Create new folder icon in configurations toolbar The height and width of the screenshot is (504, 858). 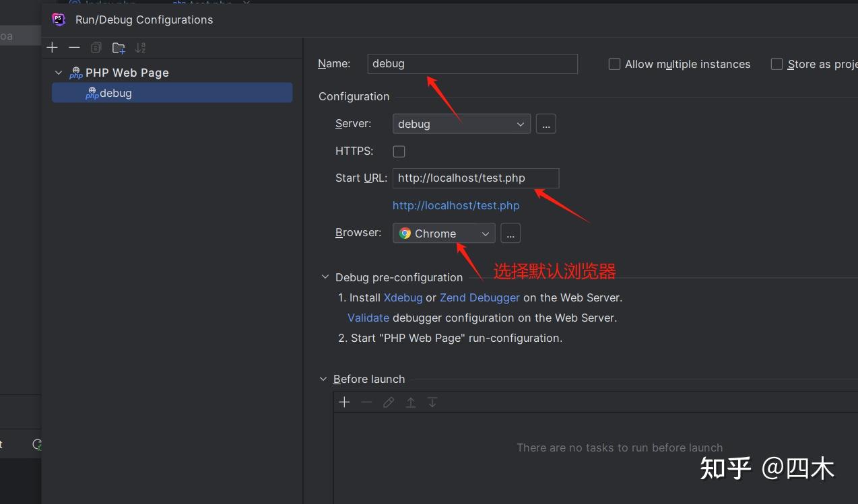click(x=119, y=47)
